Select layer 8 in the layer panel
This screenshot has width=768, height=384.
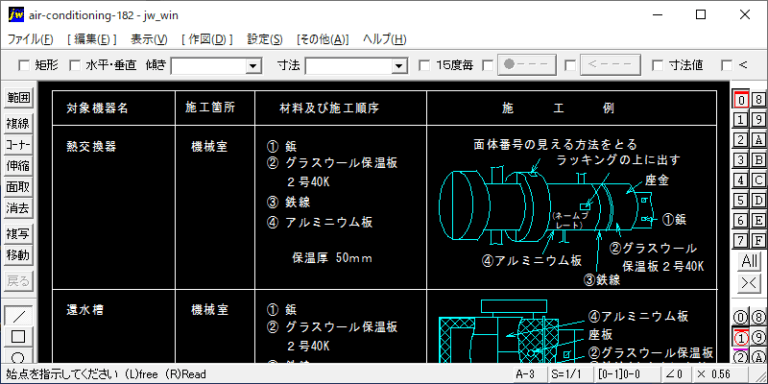(758, 99)
